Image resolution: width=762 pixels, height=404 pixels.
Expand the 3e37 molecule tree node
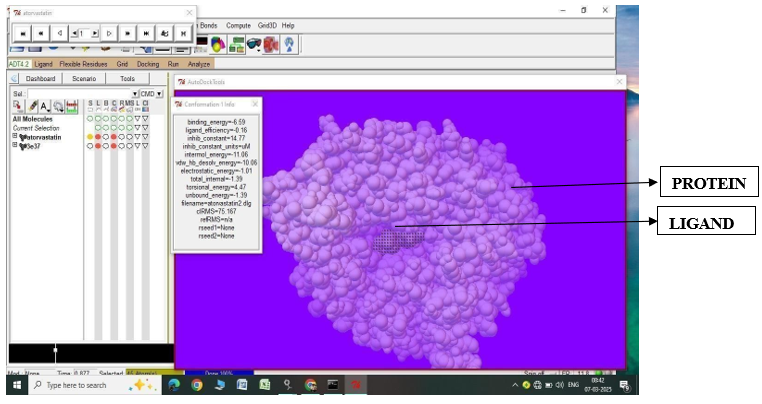click(15, 145)
